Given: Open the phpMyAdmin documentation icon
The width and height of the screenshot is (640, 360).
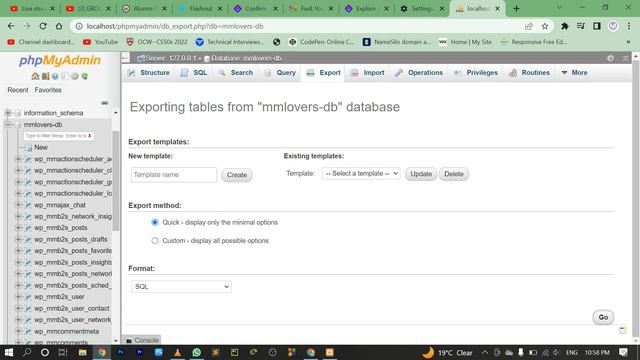Looking at the screenshot, I should (55, 76).
